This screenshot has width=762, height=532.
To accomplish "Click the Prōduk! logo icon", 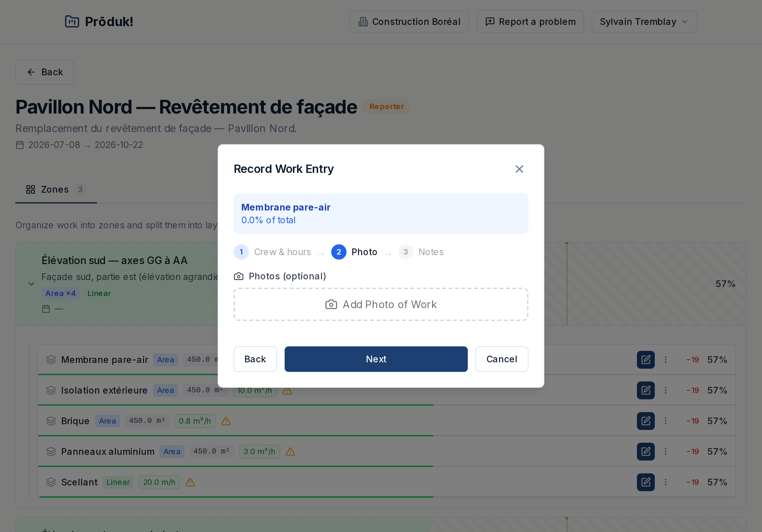I will 72,22.
